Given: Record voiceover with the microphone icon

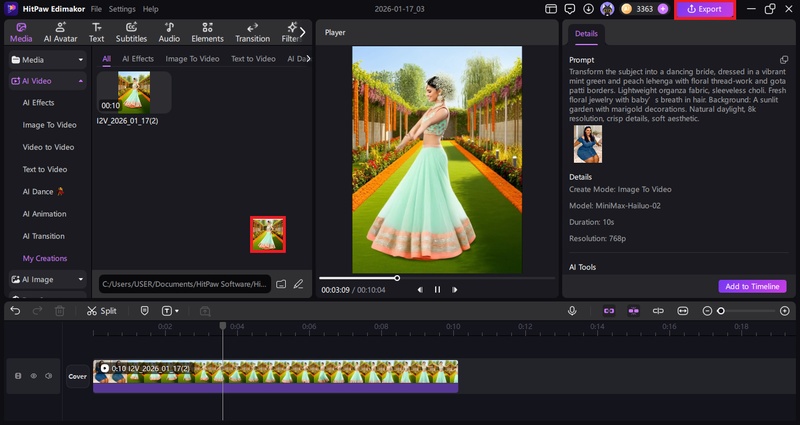Looking at the screenshot, I should coord(572,311).
